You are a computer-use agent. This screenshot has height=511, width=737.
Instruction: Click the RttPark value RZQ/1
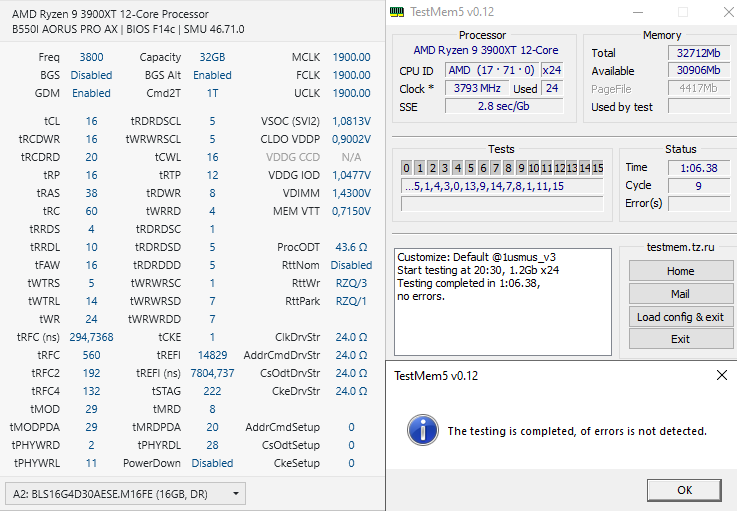[351, 301]
